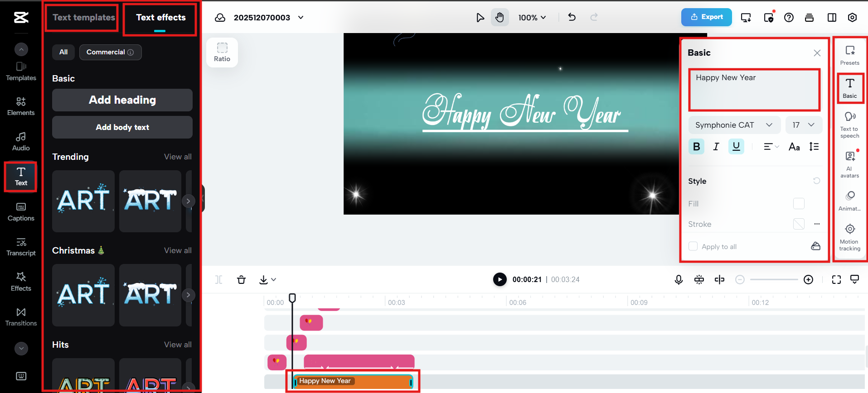Open the Elements sidebar panel
This screenshot has height=393, width=868.
pos(21,106)
